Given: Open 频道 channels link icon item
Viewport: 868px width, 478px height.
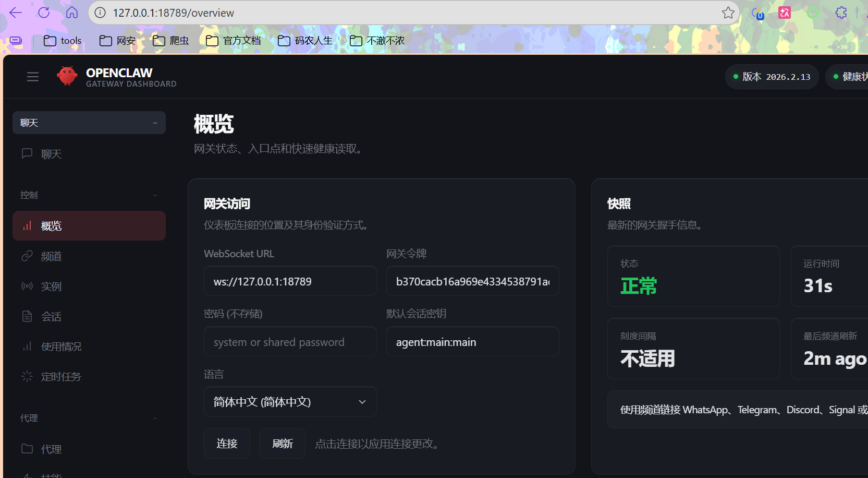Looking at the screenshot, I should [x=89, y=256].
